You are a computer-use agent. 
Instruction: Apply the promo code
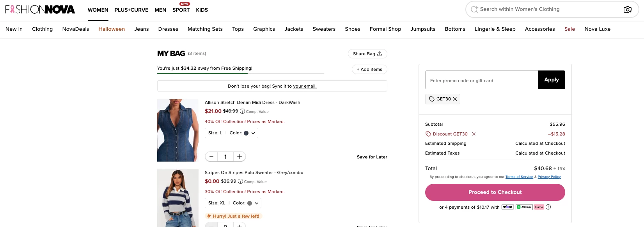(x=552, y=80)
